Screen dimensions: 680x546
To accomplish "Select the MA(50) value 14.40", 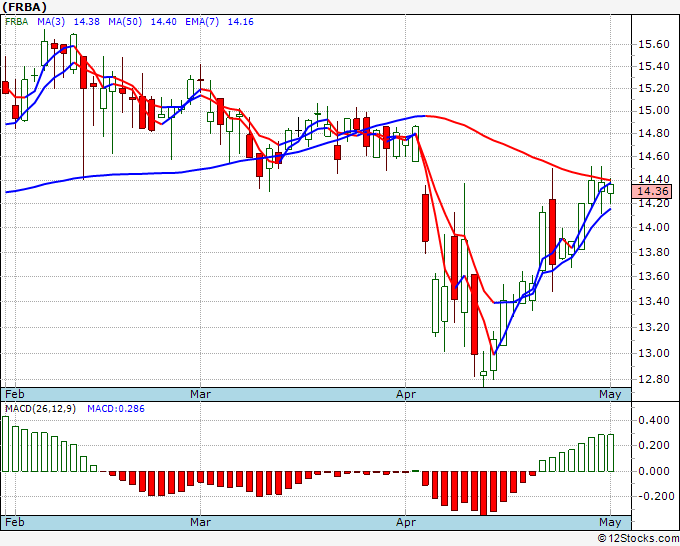I will point(163,22).
